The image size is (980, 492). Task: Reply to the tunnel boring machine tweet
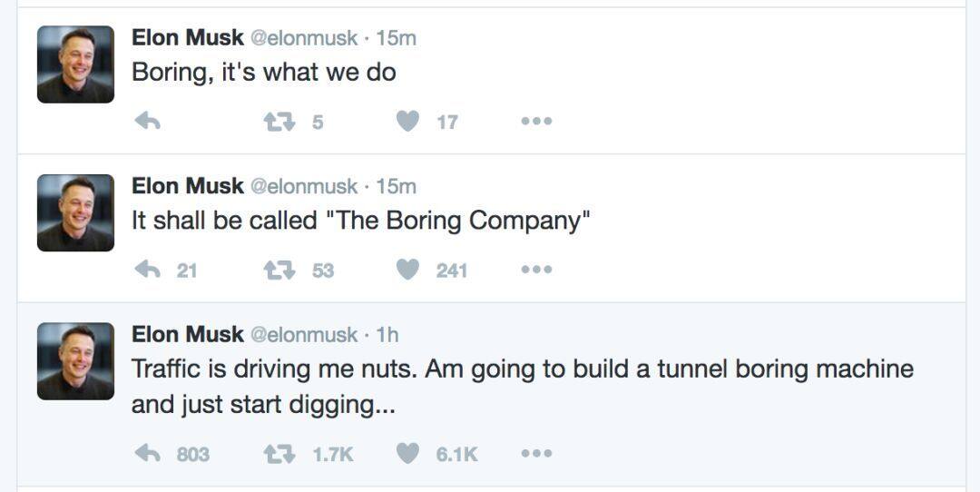147,453
